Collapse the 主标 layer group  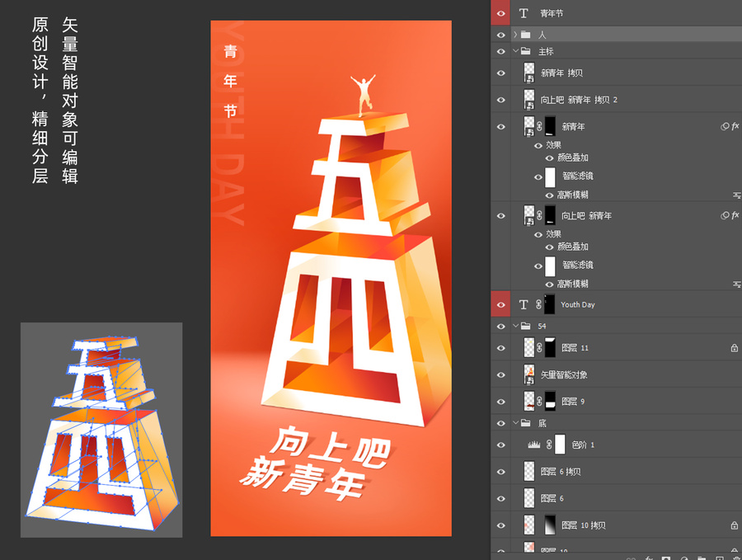515,51
